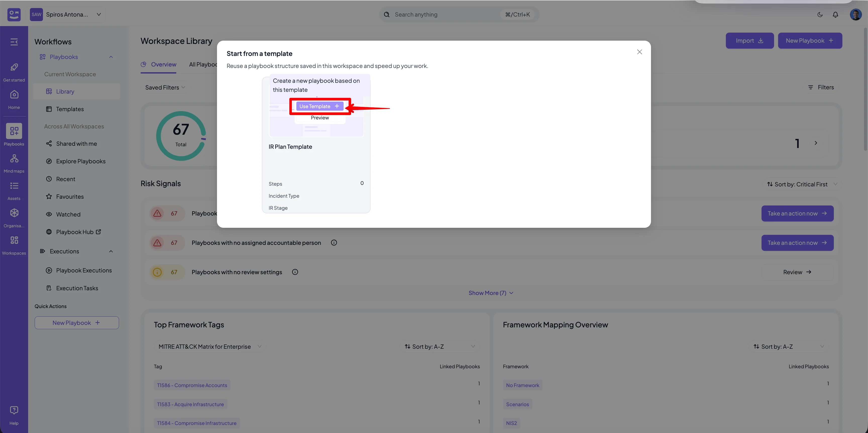Click Scenarios framework tag
Image resolution: width=868 pixels, height=433 pixels.
pos(517,404)
